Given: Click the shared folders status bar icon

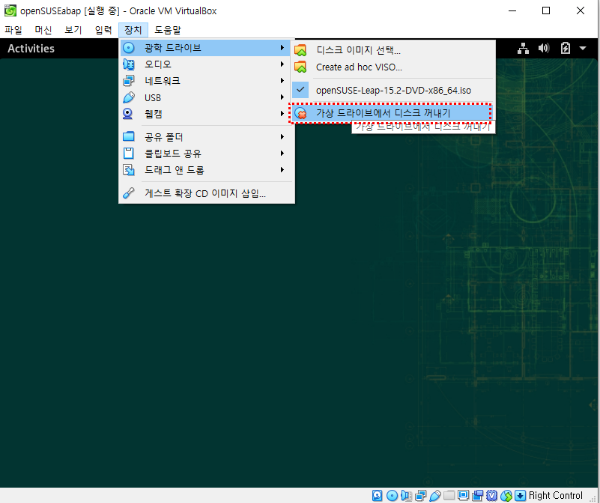Looking at the screenshot, I should pyautogui.click(x=449, y=495).
